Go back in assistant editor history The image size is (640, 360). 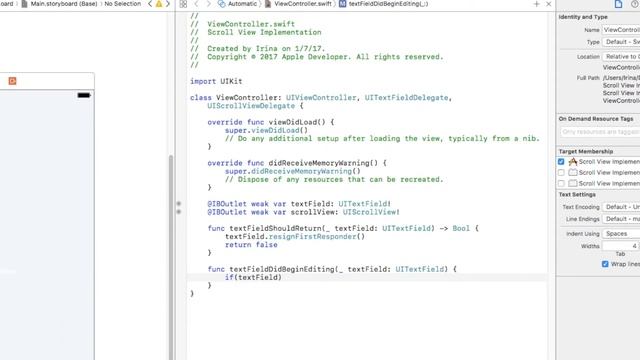[x=196, y=4]
